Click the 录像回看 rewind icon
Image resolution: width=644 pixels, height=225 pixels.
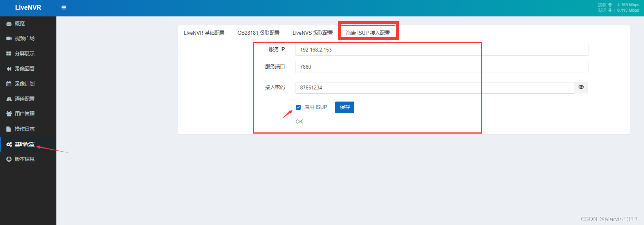9,69
